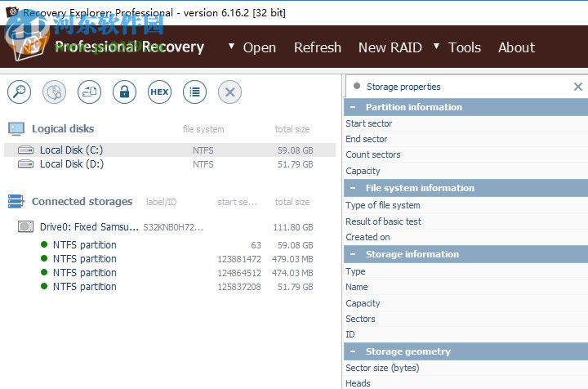Click the list view toolbar icon
This screenshot has height=389, width=588.
click(194, 92)
